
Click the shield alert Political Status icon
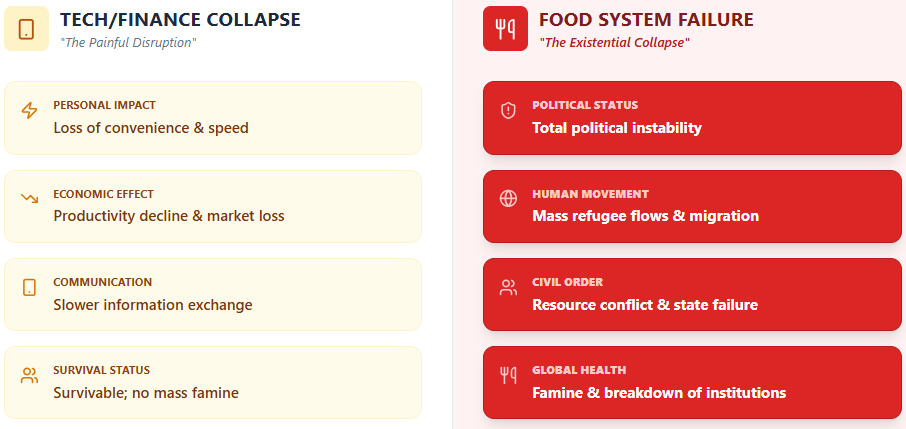coord(508,110)
